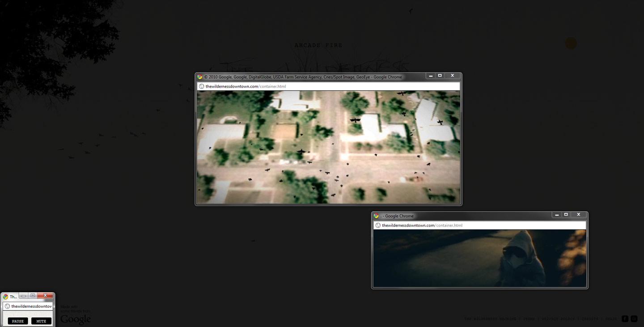Open the Privacy Policy footer link
The image size is (644, 327).
558,319
